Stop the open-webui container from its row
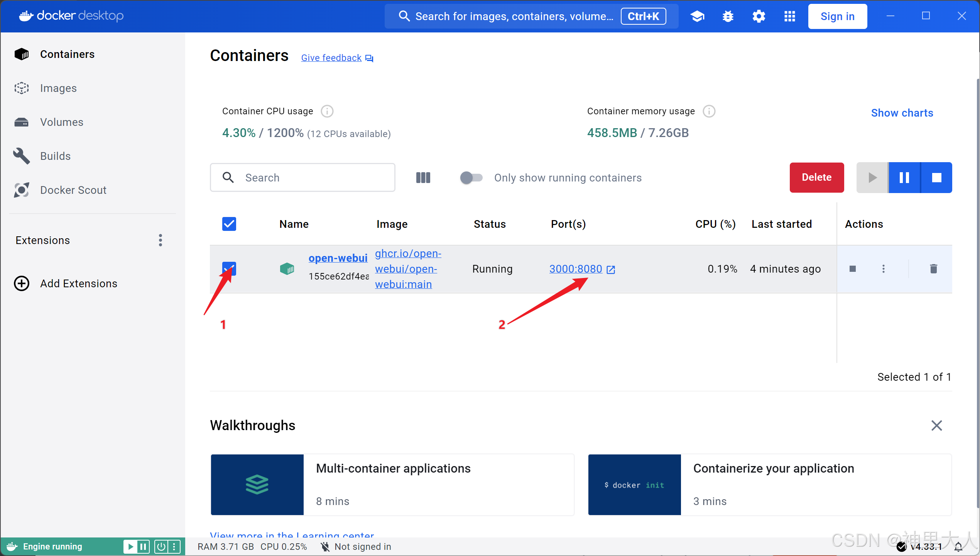The width and height of the screenshot is (980, 556). tap(853, 269)
